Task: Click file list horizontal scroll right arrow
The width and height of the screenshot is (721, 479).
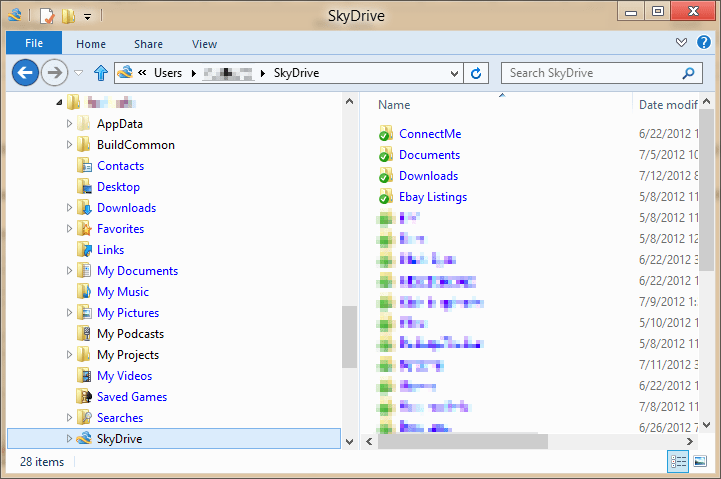Action: pos(689,442)
